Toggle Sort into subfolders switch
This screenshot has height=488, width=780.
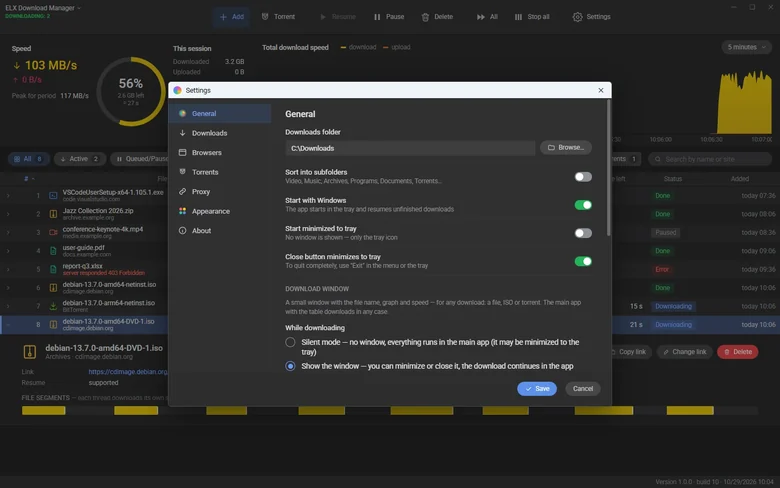tap(583, 177)
